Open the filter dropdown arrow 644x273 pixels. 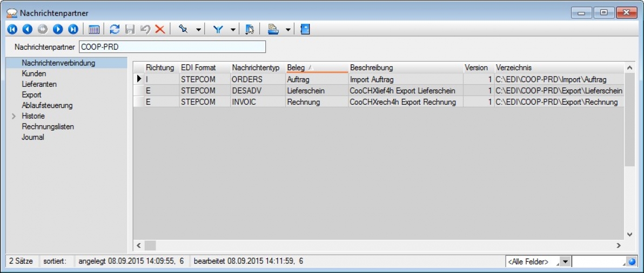(x=233, y=30)
